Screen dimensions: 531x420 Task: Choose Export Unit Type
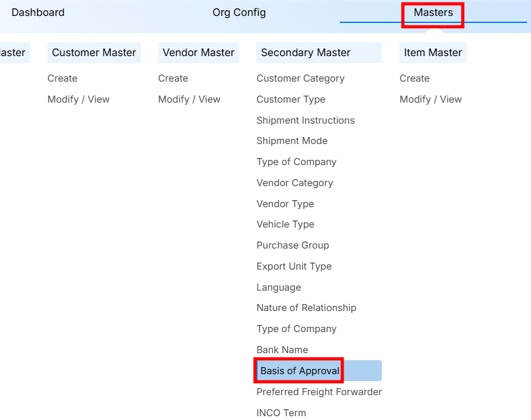[294, 266]
